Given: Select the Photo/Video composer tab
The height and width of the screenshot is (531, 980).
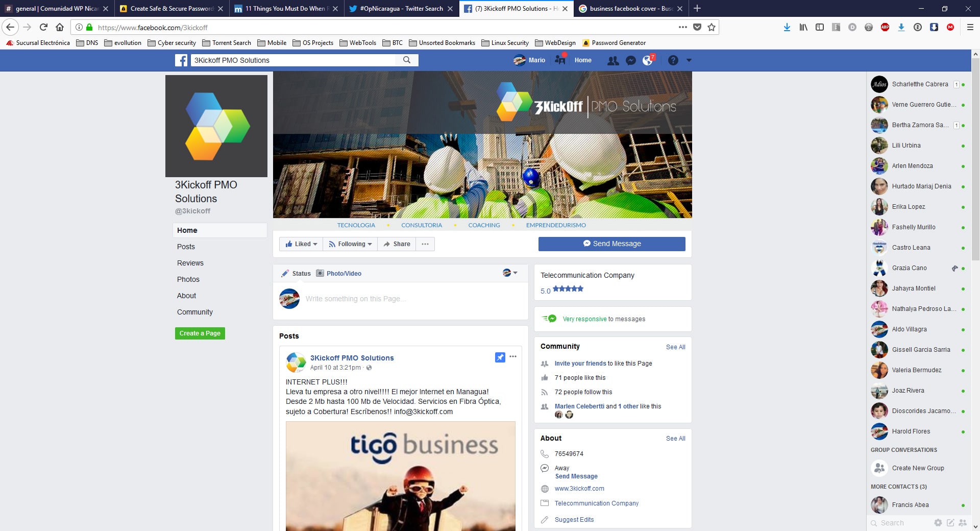Looking at the screenshot, I should (x=339, y=273).
